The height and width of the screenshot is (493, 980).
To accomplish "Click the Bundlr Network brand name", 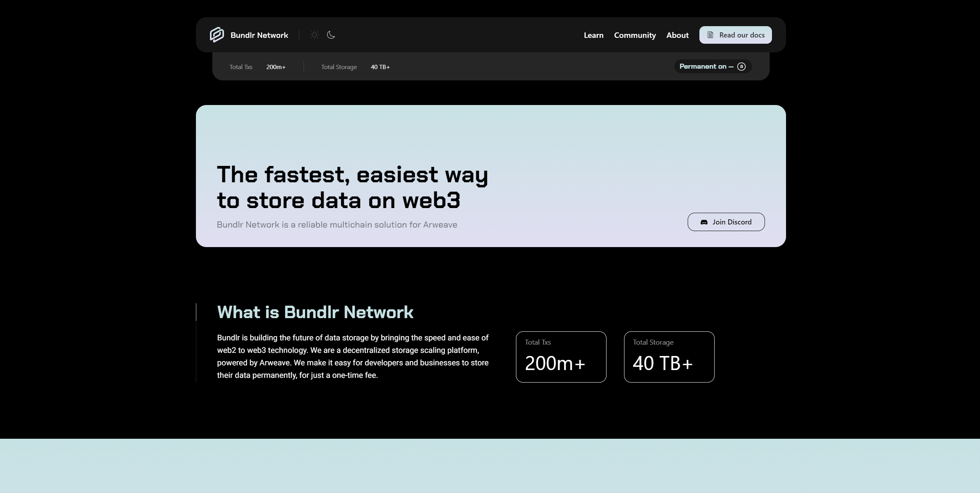I will pyautogui.click(x=259, y=35).
